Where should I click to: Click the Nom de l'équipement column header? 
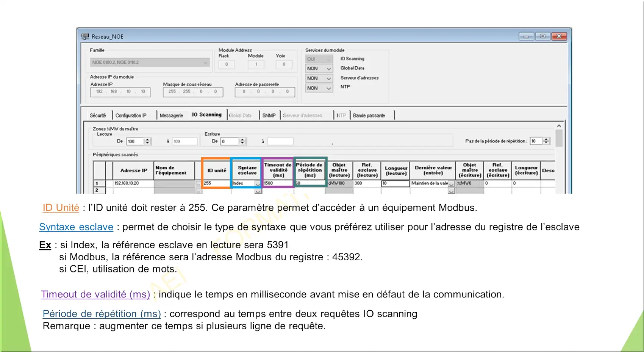pyautogui.click(x=175, y=171)
